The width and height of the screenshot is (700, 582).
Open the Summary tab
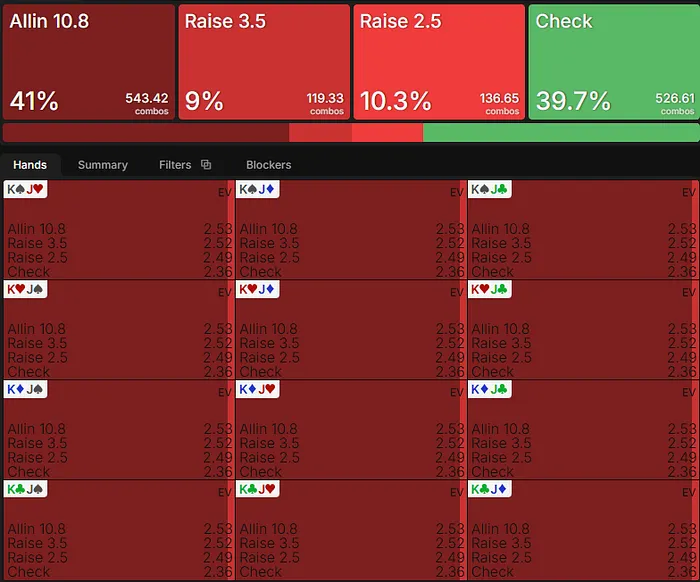coord(103,165)
